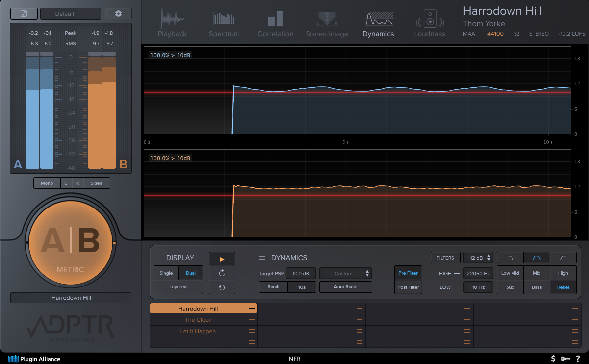The width and height of the screenshot is (589, 364).
Task: Toggle the Mono monitoring button
Action: pos(47,183)
